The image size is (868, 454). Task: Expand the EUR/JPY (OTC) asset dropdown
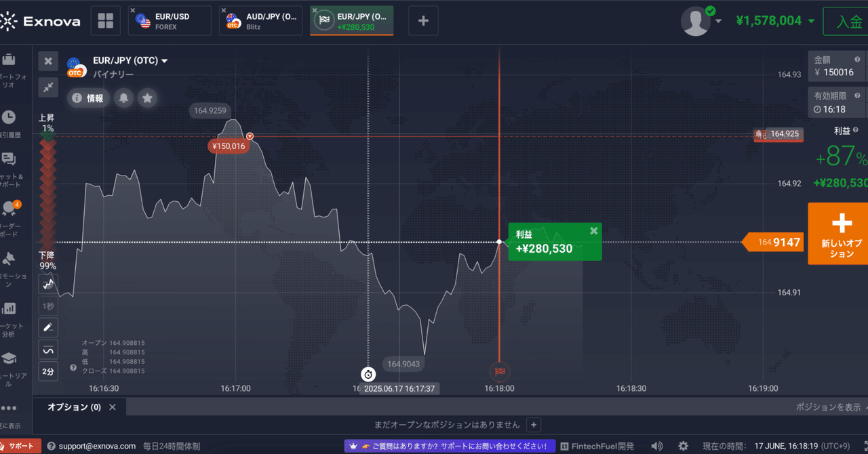pyautogui.click(x=130, y=61)
